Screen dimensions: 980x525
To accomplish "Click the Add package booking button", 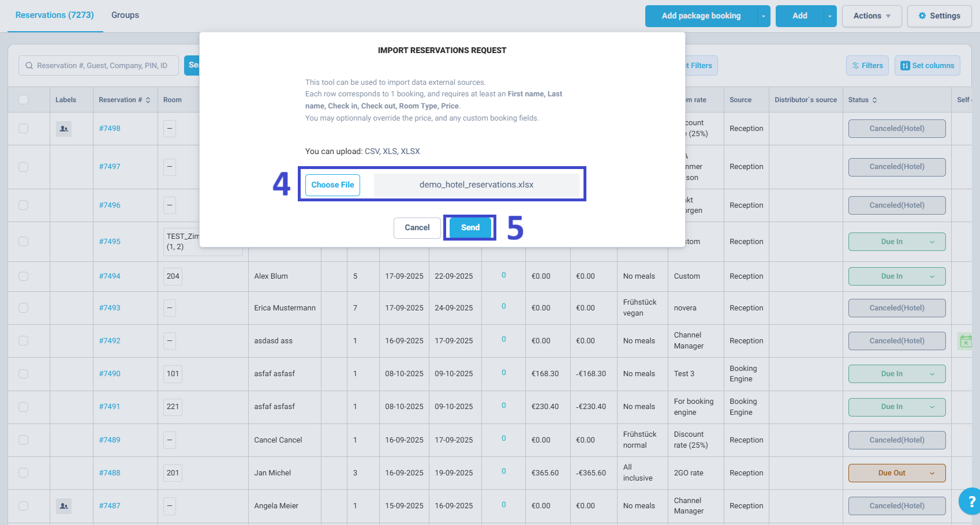I will click(x=701, y=16).
